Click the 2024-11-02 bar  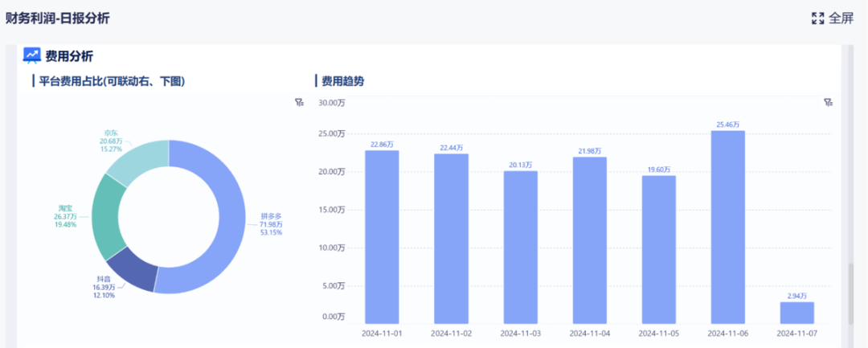click(x=451, y=239)
